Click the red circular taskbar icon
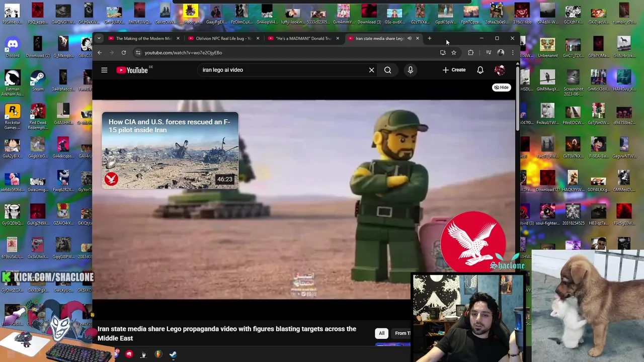The image size is (644, 362). tap(129, 354)
